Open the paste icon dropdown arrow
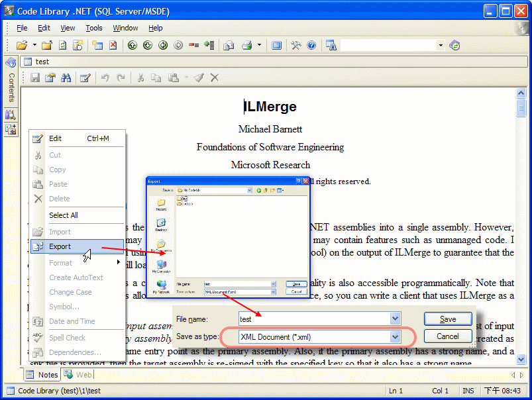532x400 pixels. coord(186,77)
